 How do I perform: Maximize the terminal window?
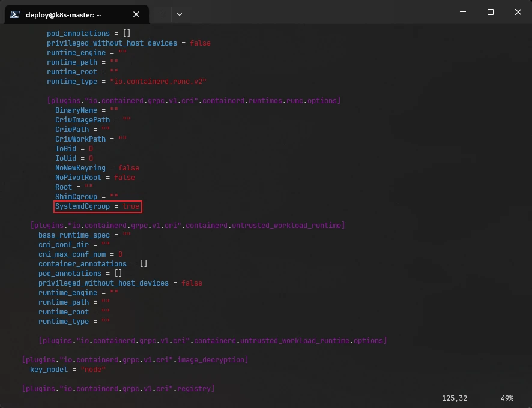[x=490, y=12]
